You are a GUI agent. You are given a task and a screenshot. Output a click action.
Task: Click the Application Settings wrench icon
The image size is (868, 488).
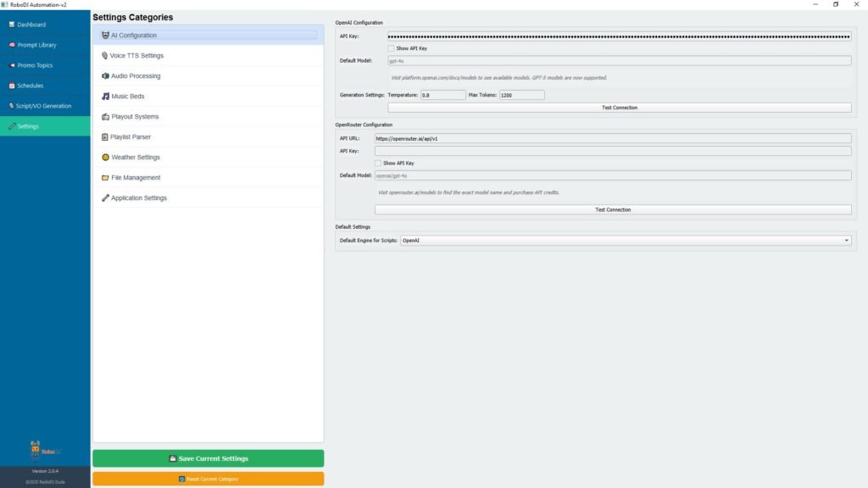point(105,198)
